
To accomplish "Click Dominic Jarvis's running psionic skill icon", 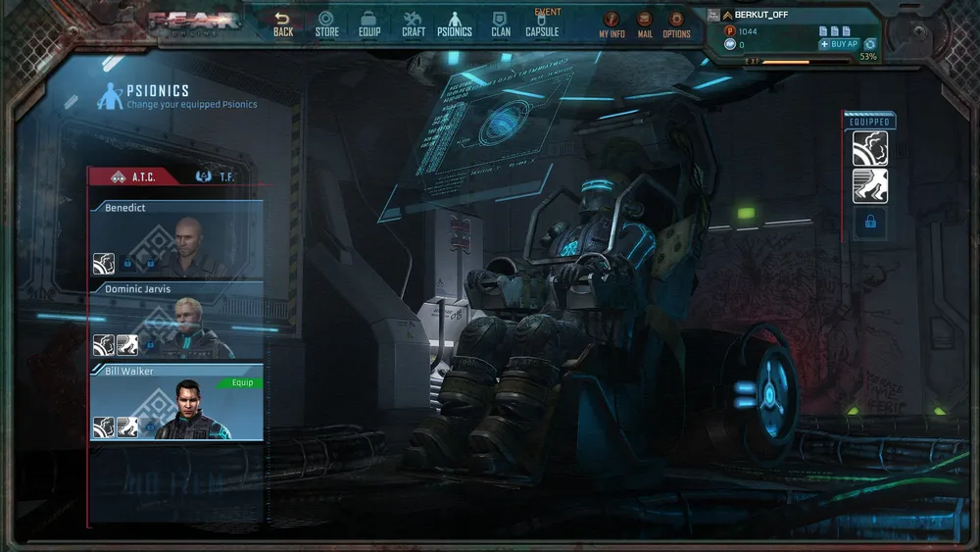I will 127,345.
